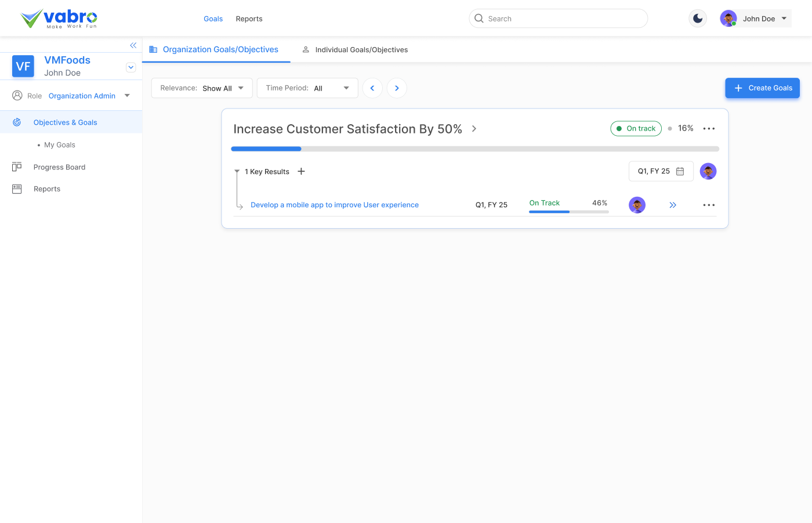Open the Relevance dropdown
The image size is (812, 523).
(202, 88)
